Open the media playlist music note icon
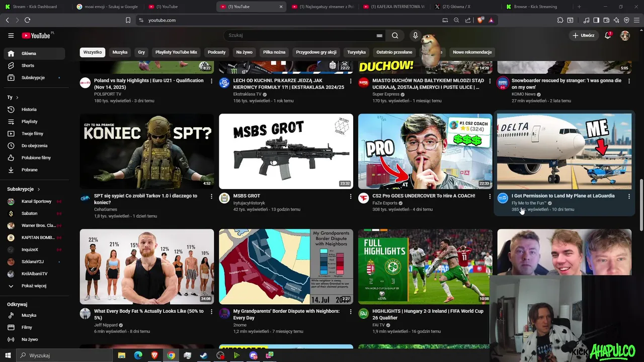 click(x=586, y=20)
